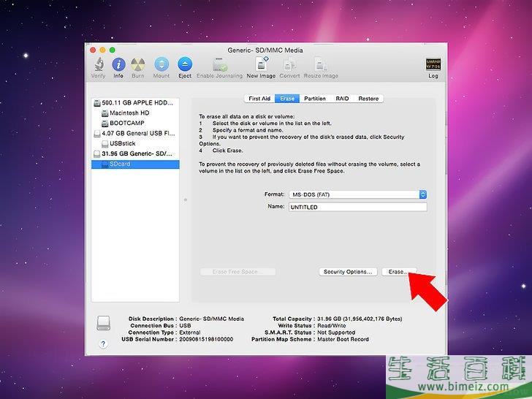Click the Name field containing UNTITLED
532x399 pixels.
(357, 207)
